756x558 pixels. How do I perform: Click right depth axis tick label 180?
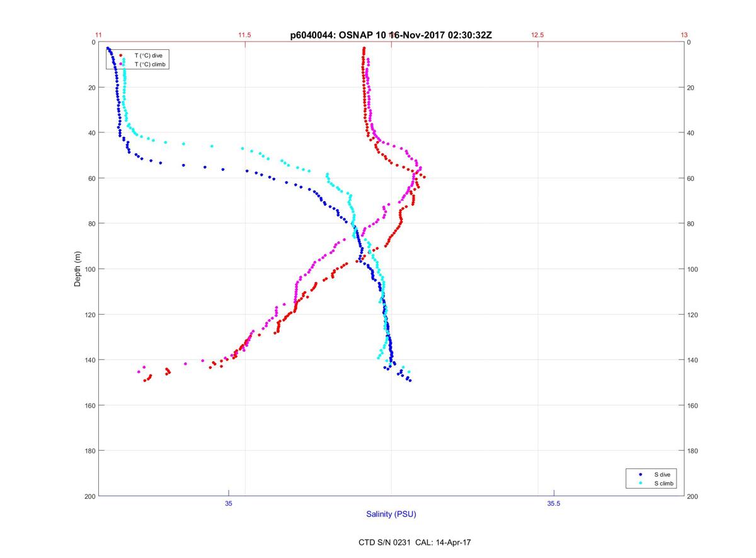(x=693, y=451)
